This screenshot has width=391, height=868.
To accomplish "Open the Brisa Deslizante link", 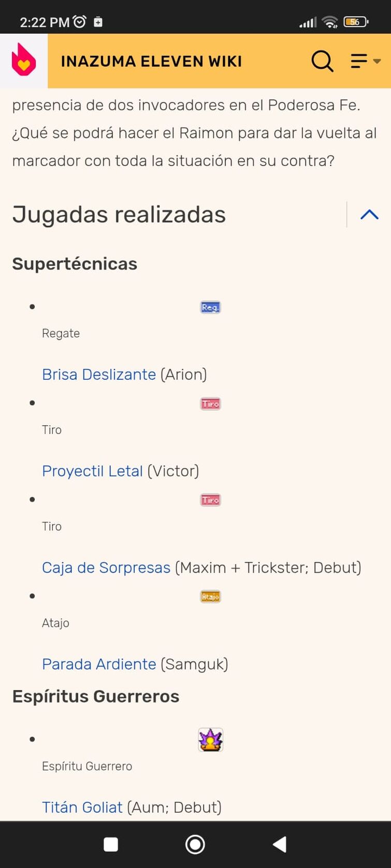I will pos(99,374).
